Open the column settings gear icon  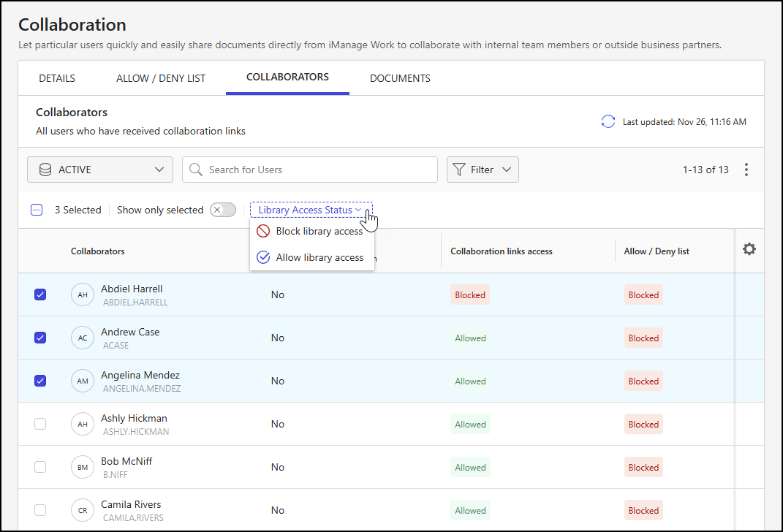(x=749, y=249)
